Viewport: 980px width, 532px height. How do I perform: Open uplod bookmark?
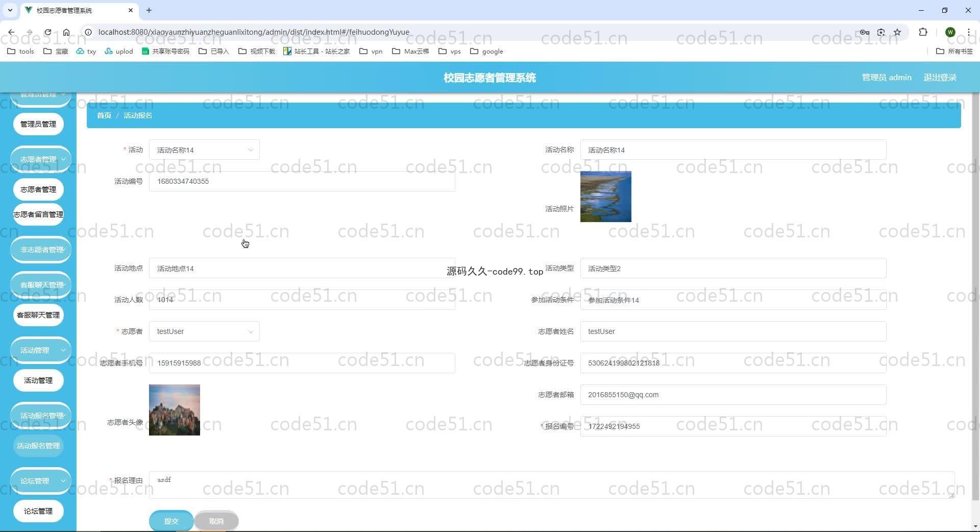[118, 51]
